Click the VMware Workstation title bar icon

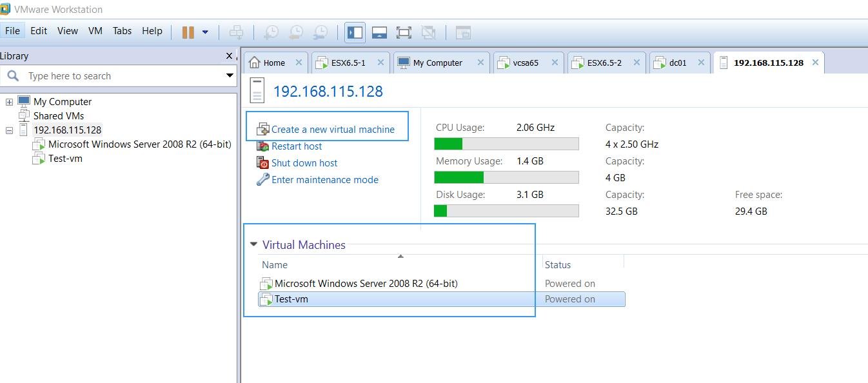5,9
